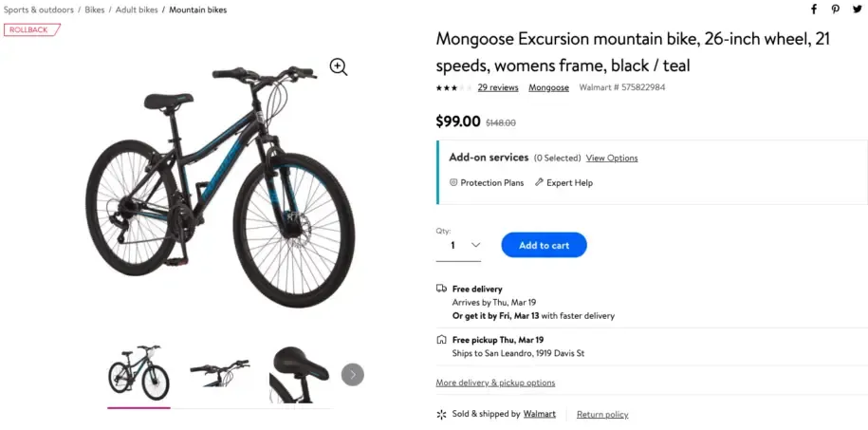Open the Return policy link
The image size is (868, 430).
pos(602,415)
